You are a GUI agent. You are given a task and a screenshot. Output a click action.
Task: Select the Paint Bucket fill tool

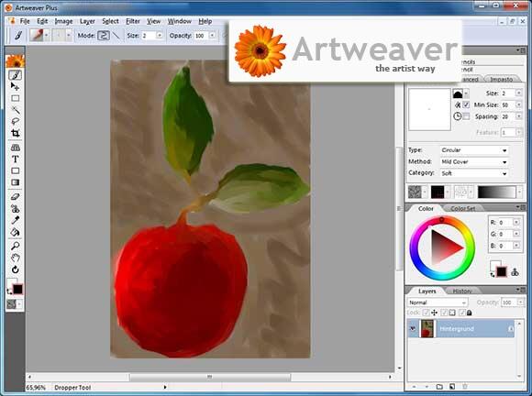(15, 232)
